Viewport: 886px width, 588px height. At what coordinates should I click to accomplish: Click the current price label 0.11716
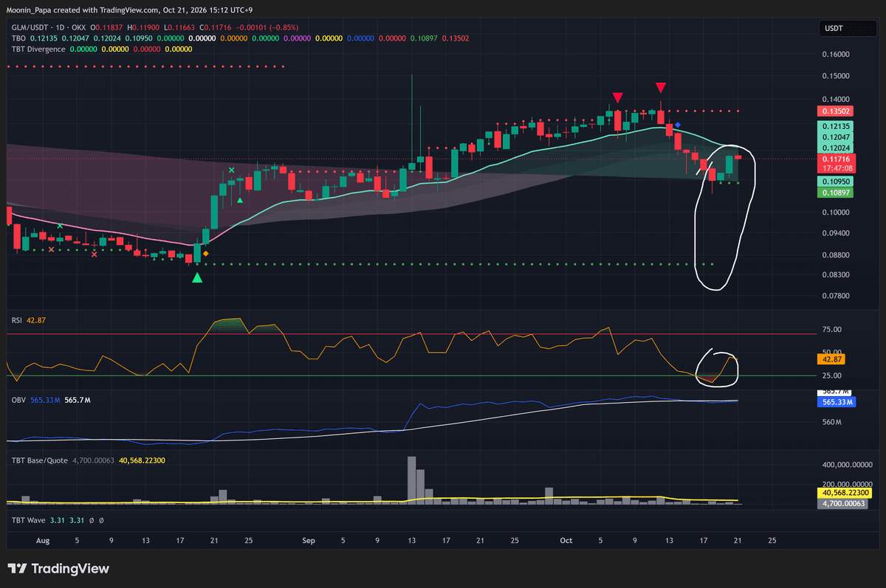point(837,159)
